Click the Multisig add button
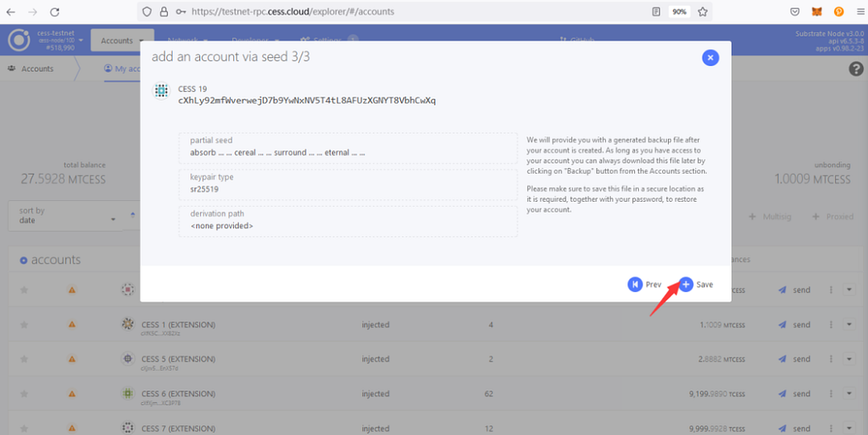Image resolution: width=868 pixels, height=435 pixels. pyautogui.click(x=770, y=217)
